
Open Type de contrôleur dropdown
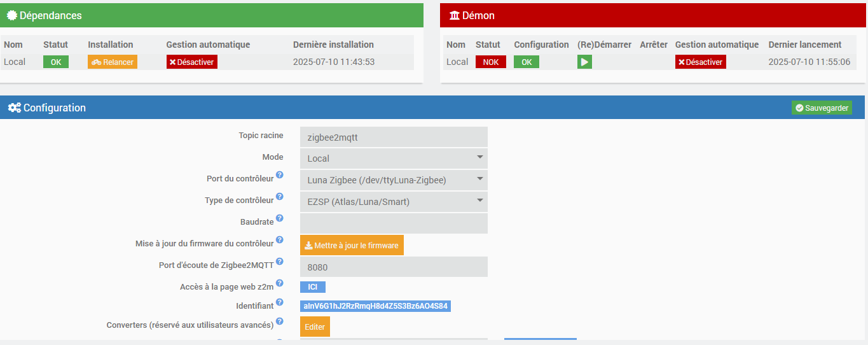pos(394,202)
